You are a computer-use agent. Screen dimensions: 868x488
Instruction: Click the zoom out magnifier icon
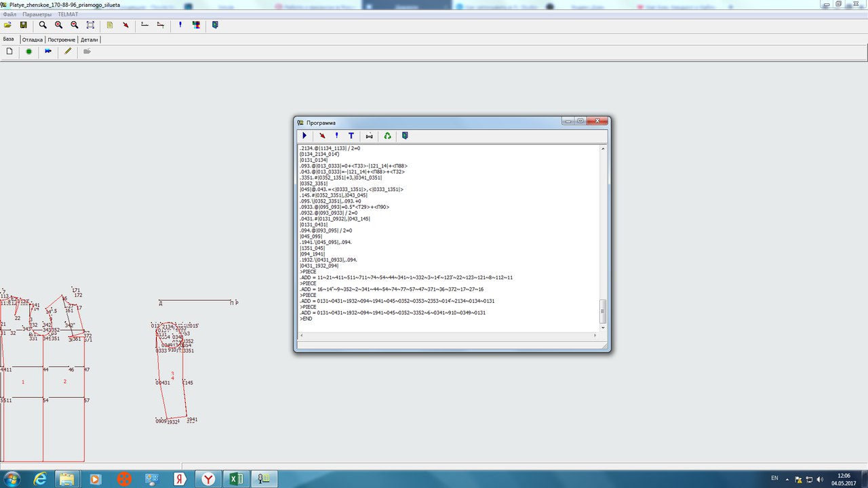tap(75, 25)
